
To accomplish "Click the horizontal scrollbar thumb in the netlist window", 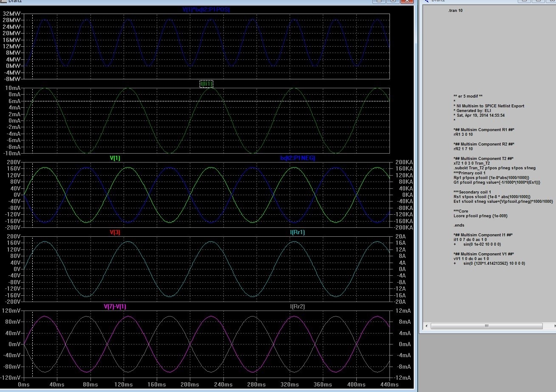I will pos(486,326).
